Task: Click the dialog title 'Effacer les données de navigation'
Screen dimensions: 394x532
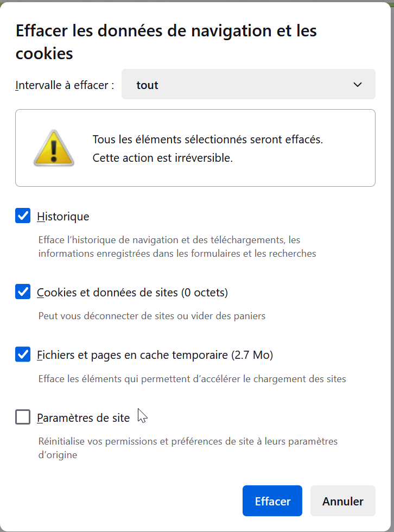Action: tap(166, 42)
